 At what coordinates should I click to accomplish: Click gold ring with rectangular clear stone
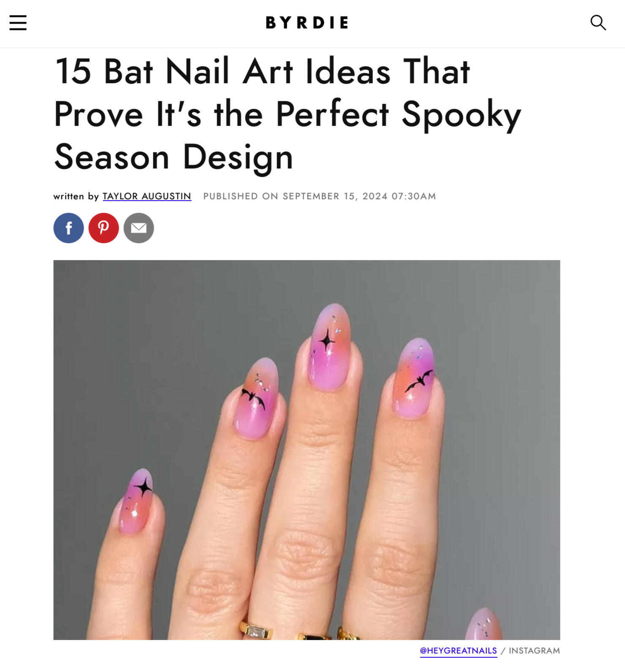[x=256, y=631]
